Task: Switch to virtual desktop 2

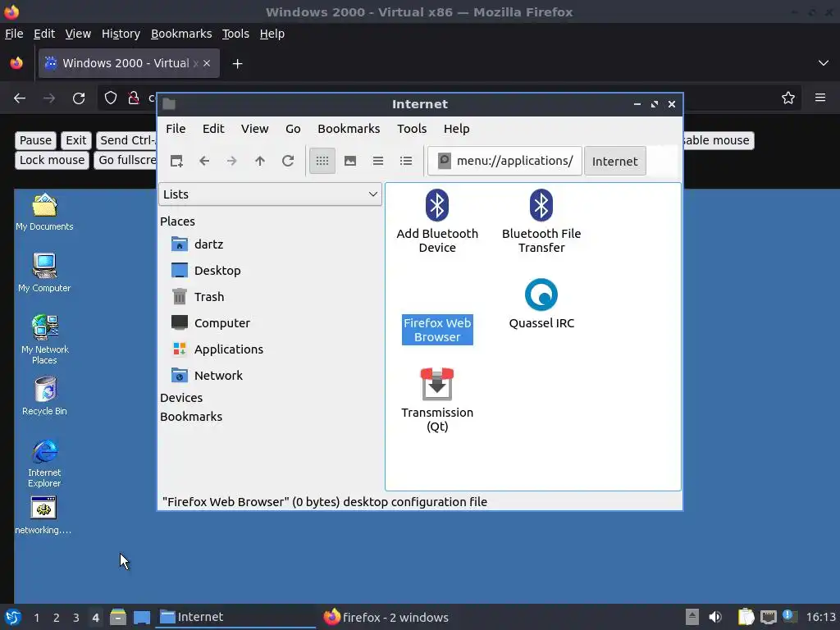Action: coord(57,618)
